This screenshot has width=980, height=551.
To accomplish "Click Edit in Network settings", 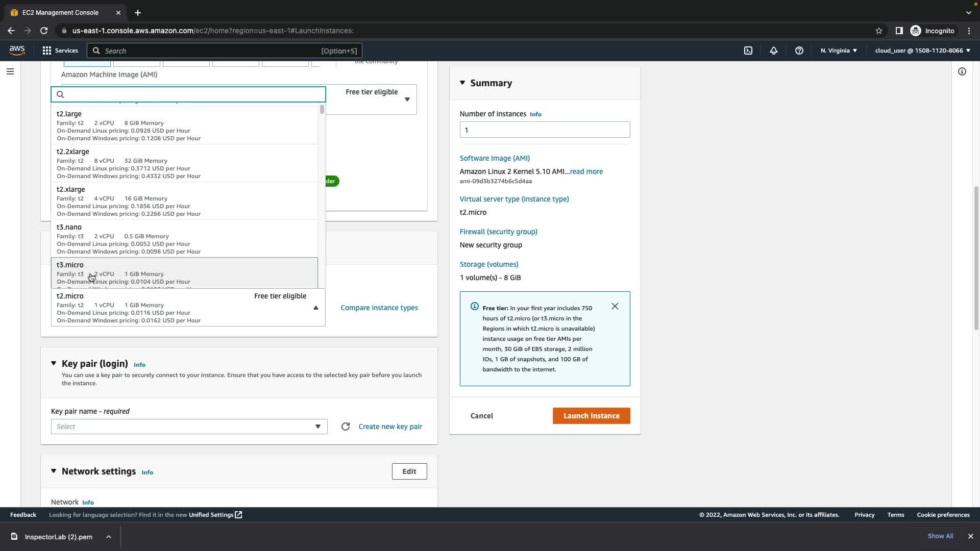I will point(409,471).
